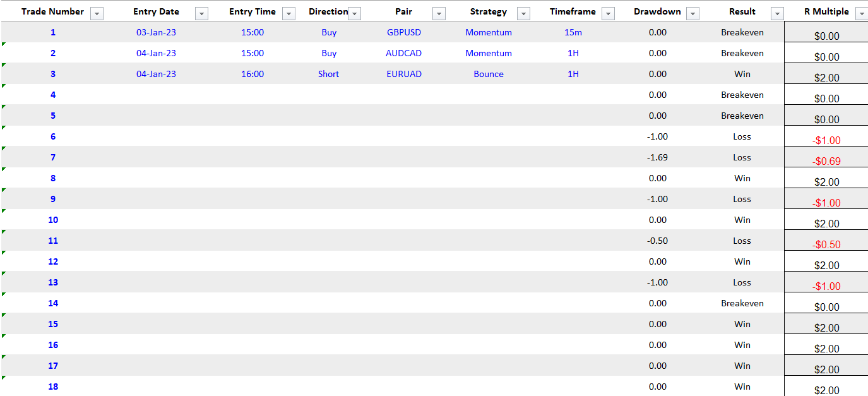This screenshot has width=868, height=396.
Task: Click the EURUAD pair cell
Action: pos(403,74)
